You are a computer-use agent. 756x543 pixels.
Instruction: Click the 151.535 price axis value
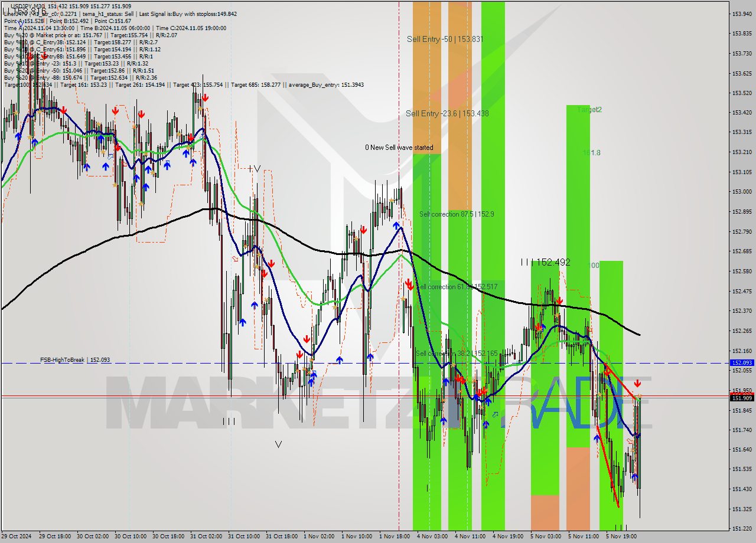coord(742,469)
